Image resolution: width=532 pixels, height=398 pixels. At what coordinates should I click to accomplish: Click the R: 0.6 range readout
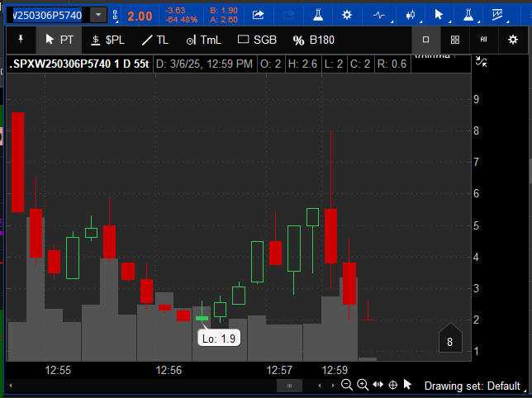pyautogui.click(x=392, y=64)
